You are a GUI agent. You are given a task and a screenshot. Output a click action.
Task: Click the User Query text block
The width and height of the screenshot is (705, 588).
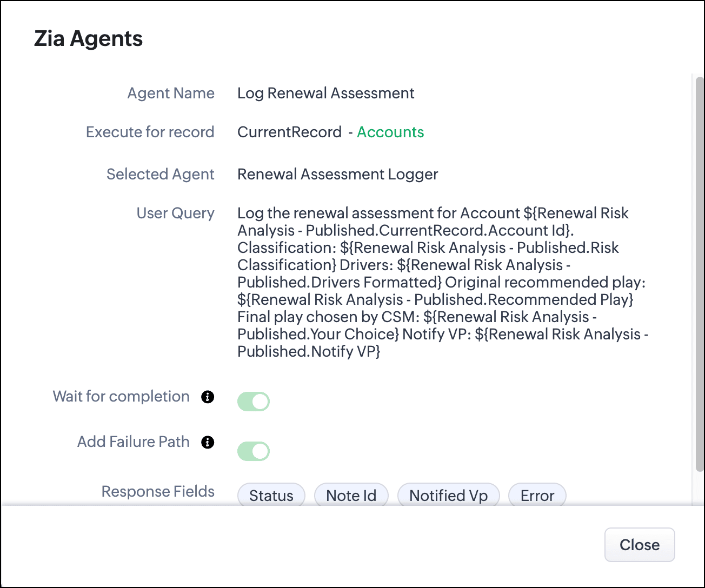(x=443, y=282)
